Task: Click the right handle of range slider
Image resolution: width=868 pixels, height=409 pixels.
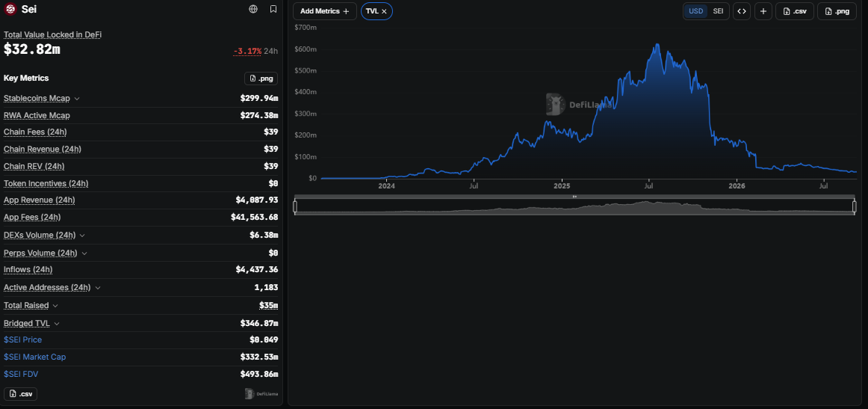Action: coord(854,206)
